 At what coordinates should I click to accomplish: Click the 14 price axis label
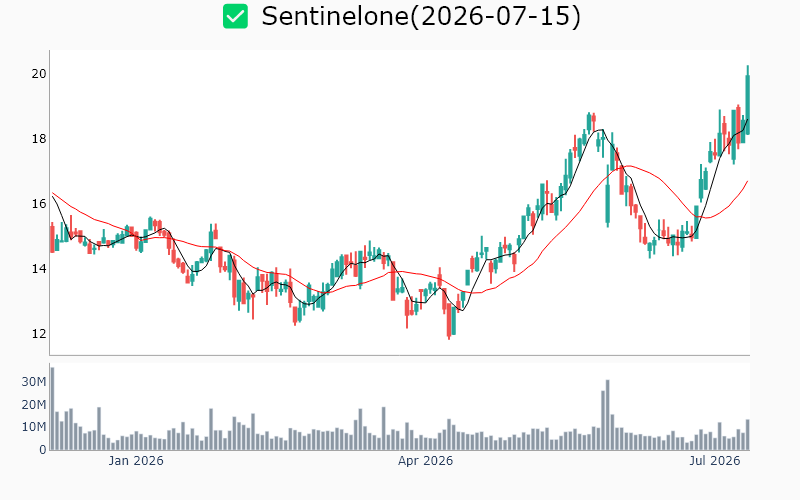39,268
